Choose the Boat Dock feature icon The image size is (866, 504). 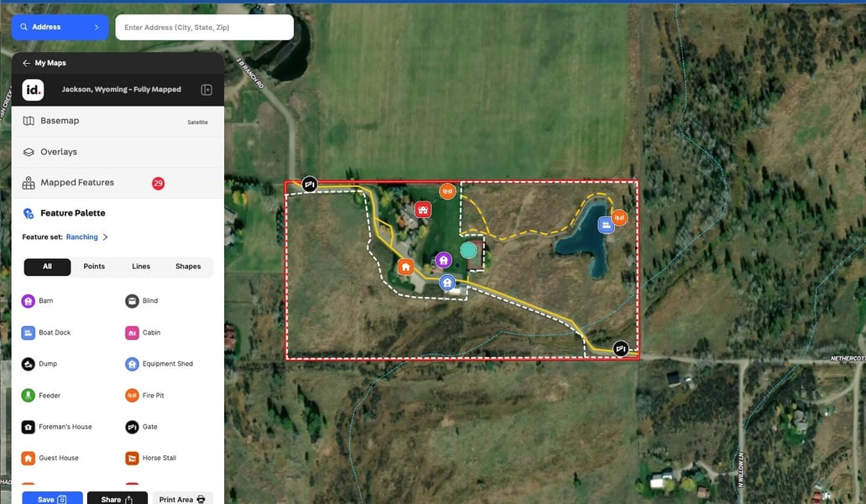click(26, 332)
